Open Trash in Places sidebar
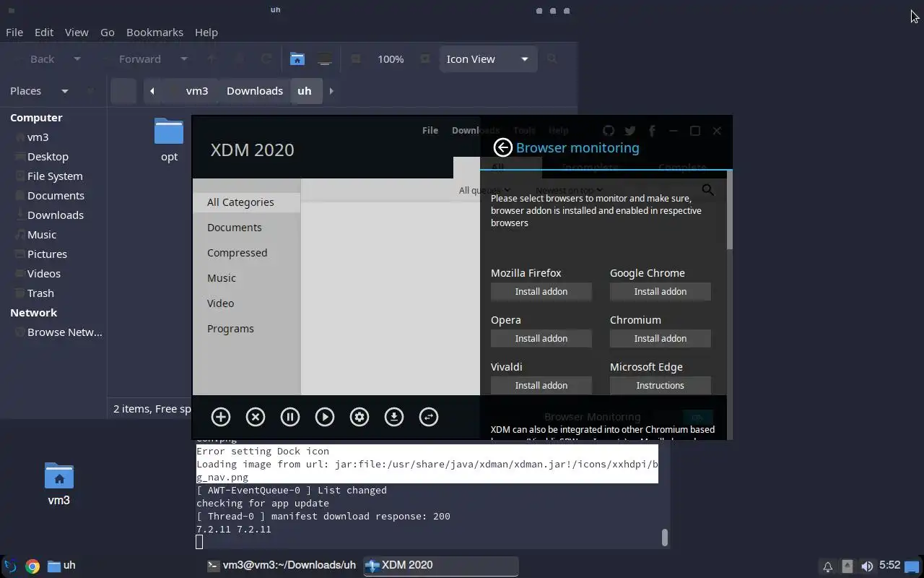This screenshot has height=578, width=924. (x=40, y=293)
